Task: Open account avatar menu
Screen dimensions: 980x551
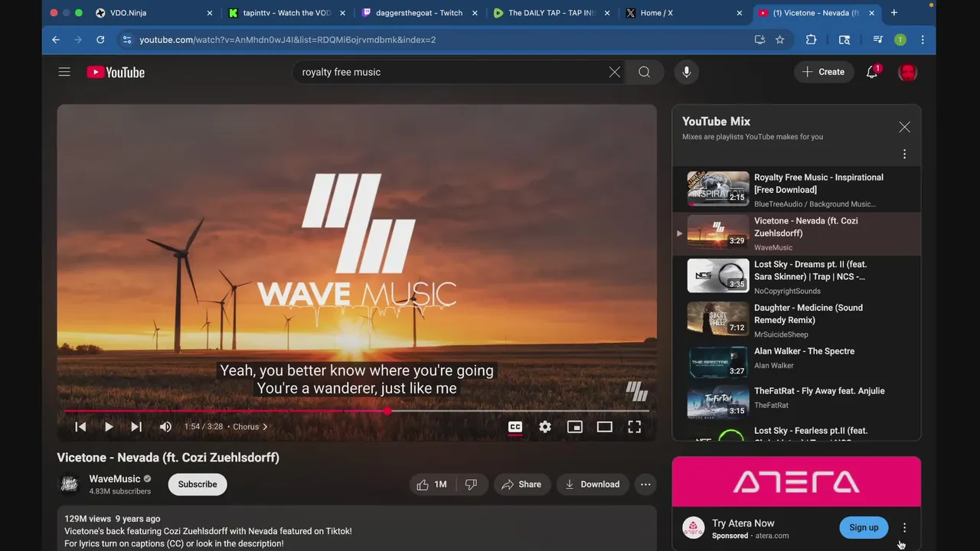Action: tap(907, 72)
